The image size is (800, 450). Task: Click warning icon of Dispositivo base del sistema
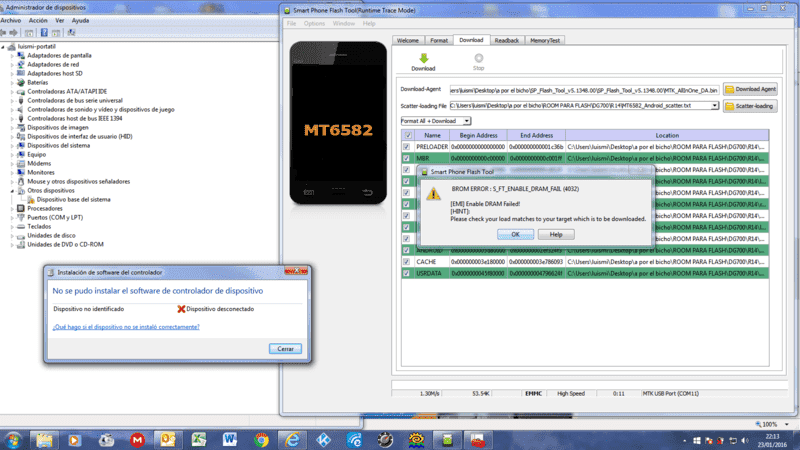pos(31,199)
